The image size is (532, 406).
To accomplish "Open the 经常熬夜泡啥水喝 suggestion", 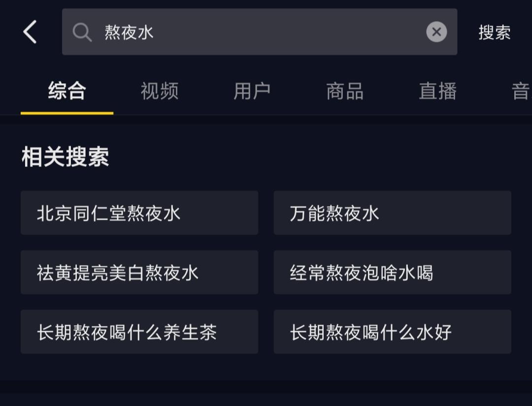I will click(393, 272).
